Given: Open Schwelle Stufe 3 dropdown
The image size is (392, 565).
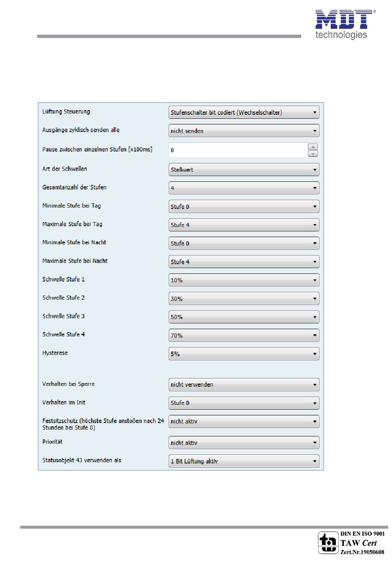Looking at the screenshot, I should 244,317.
